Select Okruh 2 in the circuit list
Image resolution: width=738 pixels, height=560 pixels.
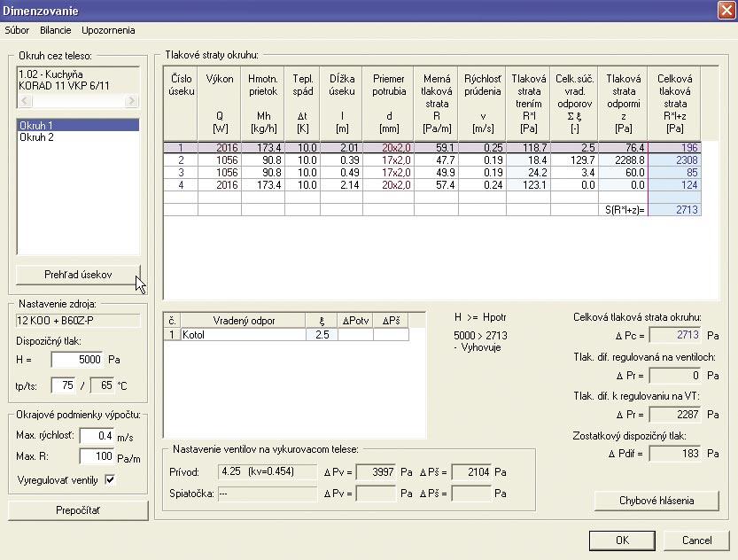(x=78, y=137)
